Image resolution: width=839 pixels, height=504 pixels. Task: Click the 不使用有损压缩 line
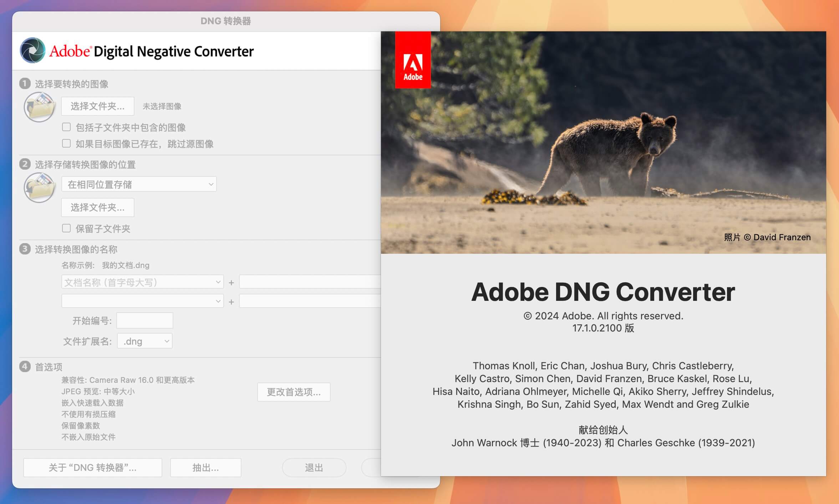tap(88, 414)
